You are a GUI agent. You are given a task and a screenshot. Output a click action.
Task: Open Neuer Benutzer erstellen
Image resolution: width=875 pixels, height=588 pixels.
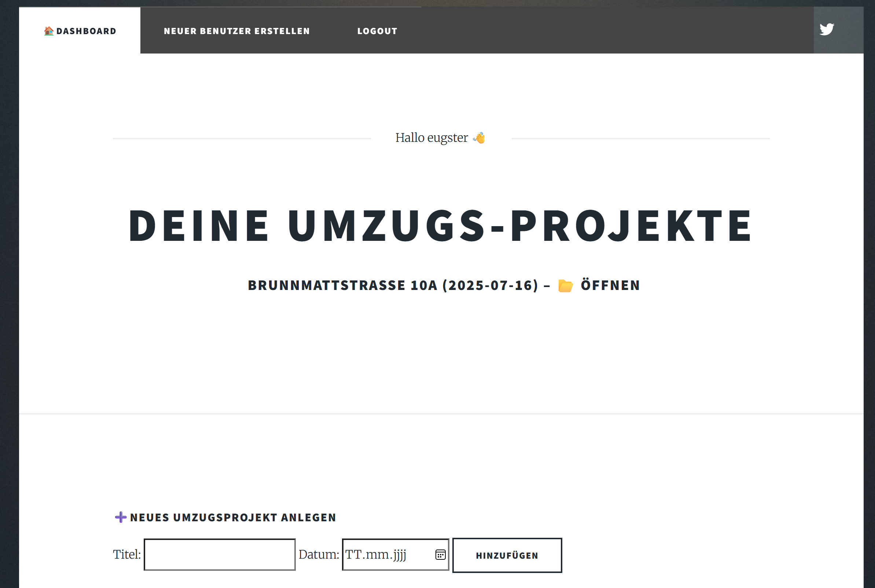[x=237, y=31]
